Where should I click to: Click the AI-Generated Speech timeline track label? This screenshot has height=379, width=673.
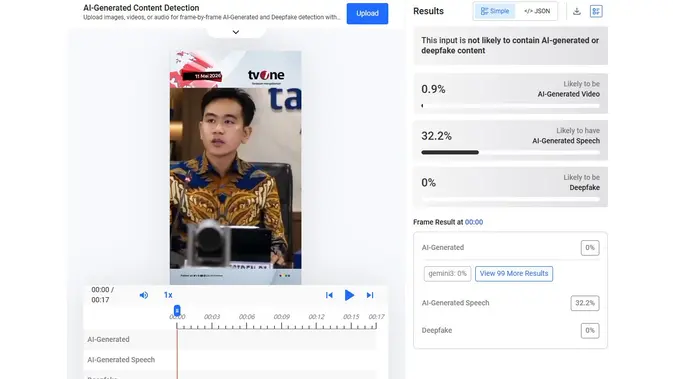pyautogui.click(x=121, y=360)
